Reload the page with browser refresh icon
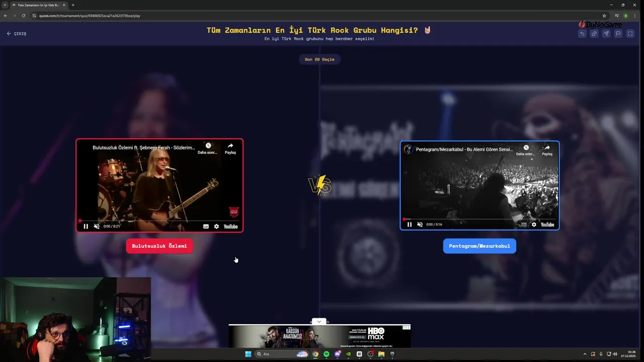 23,16
